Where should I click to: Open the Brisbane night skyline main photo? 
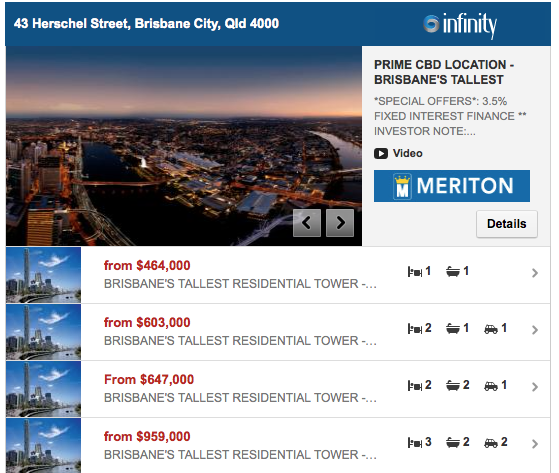tap(184, 146)
